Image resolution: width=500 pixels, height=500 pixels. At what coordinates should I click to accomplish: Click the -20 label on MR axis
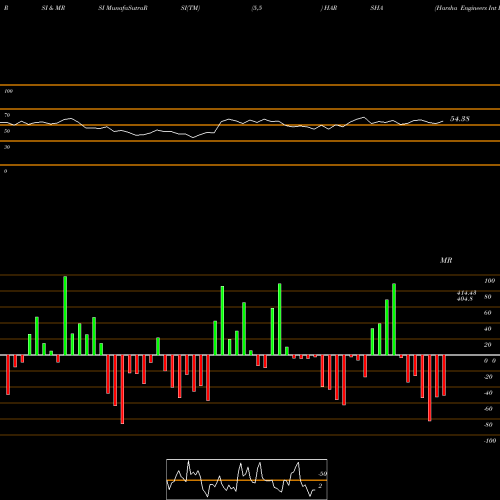(x=488, y=377)
